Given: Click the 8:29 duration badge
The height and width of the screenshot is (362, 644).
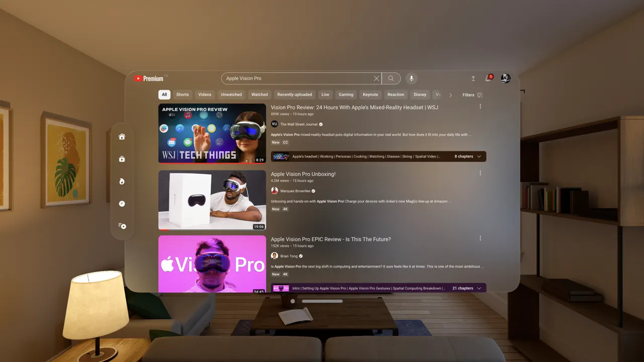Looking at the screenshot, I should tap(260, 160).
